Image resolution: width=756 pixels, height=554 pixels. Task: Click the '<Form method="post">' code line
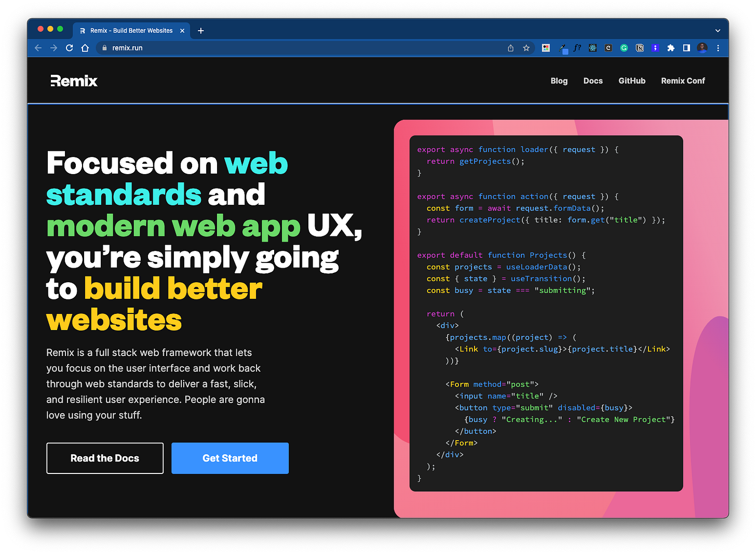pos(492,385)
